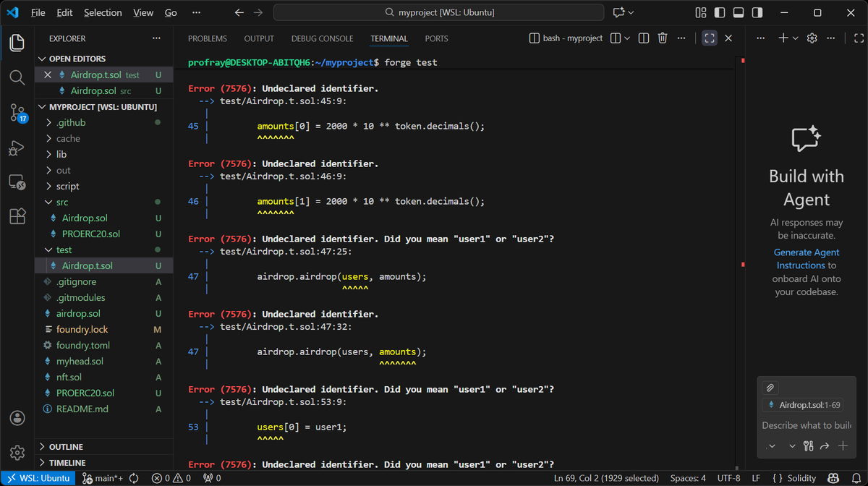
Task: Open the Explorer view in activity bar
Action: point(17,43)
